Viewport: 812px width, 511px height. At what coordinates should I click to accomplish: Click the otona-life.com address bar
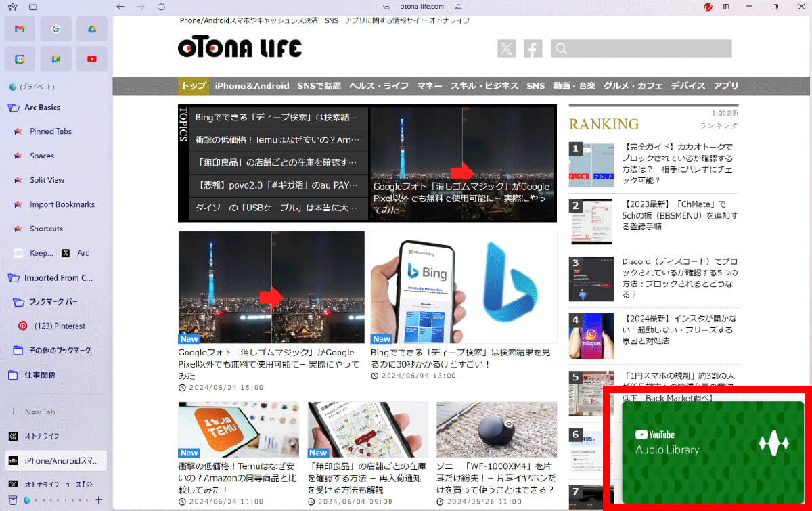point(422,7)
